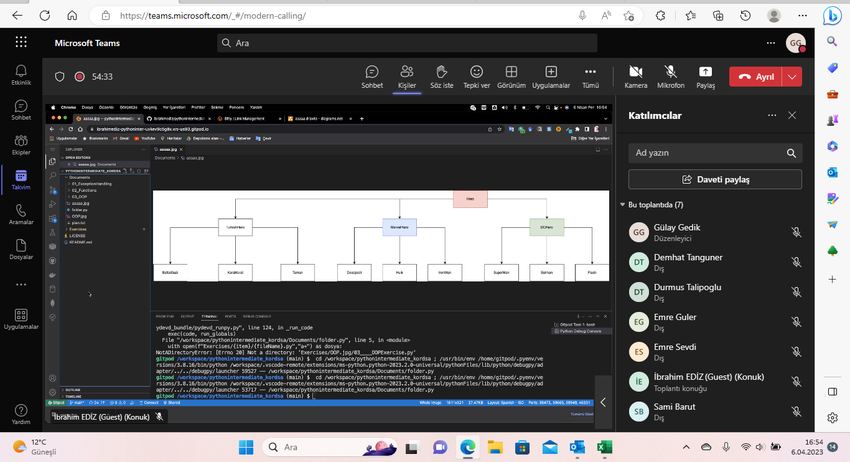The width and height of the screenshot is (850, 462).
Task: Toggle mic for Durmus Talipoglu
Action: [x=796, y=292]
